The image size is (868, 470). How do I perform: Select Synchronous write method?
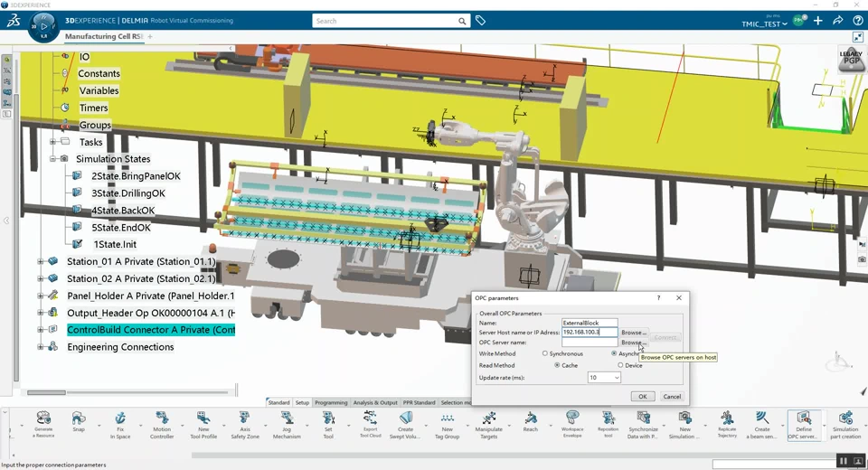click(544, 353)
